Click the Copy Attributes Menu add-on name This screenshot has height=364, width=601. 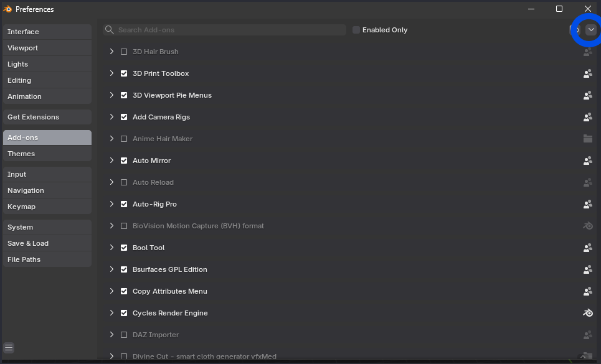pyautogui.click(x=170, y=291)
